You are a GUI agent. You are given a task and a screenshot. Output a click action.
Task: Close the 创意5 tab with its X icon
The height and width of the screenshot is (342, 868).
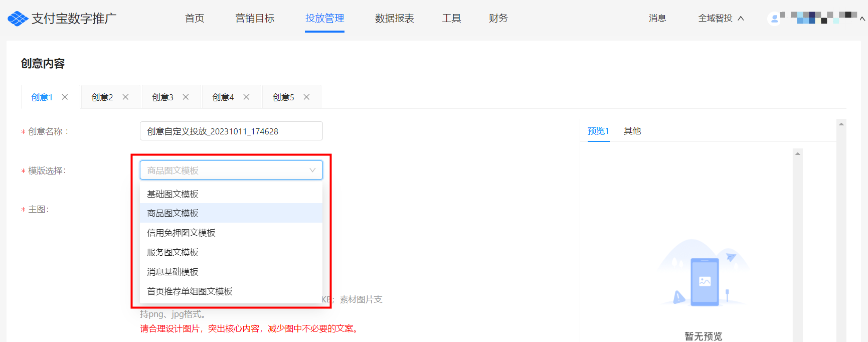[x=306, y=97]
